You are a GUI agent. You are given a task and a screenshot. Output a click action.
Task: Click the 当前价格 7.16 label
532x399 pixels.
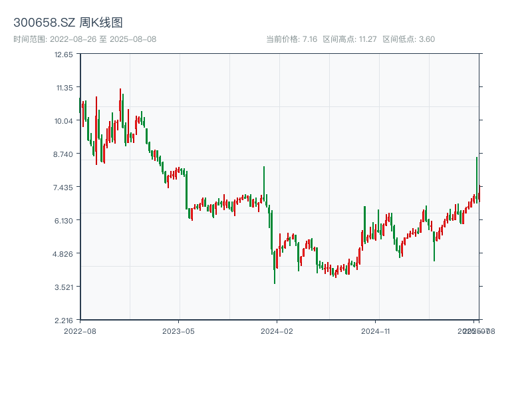pyautogui.click(x=291, y=39)
